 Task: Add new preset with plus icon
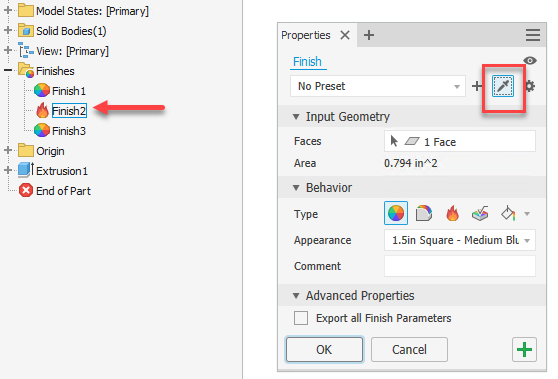[x=477, y=86]
